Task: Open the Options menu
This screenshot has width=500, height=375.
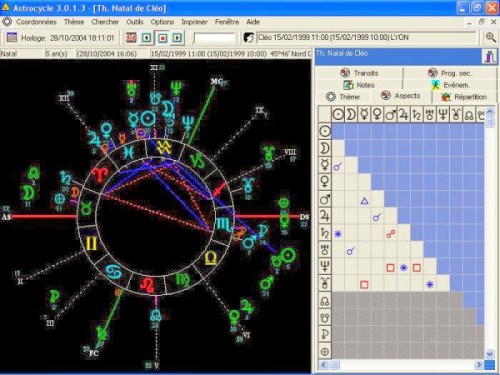Action: click(162, 22)
